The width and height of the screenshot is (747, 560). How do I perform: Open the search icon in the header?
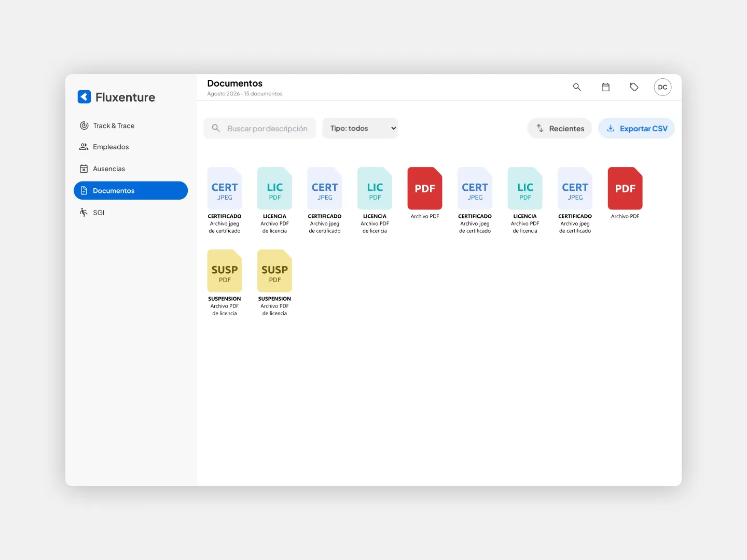click(576, 87)
